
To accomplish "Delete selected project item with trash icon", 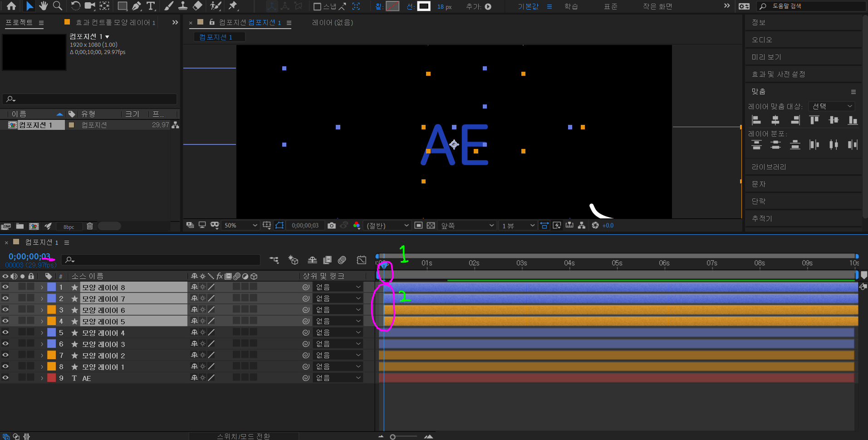I will tap(90, 226).
